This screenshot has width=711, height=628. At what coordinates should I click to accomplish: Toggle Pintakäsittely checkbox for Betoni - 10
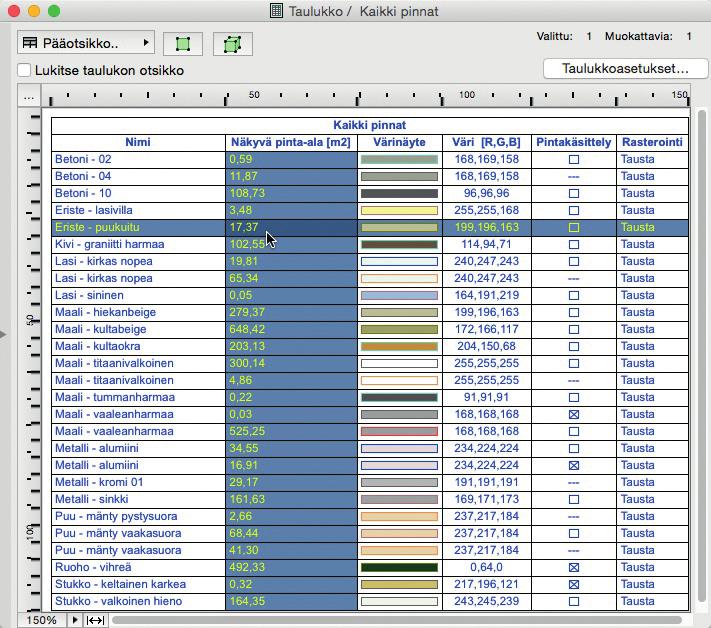point(574,194)
